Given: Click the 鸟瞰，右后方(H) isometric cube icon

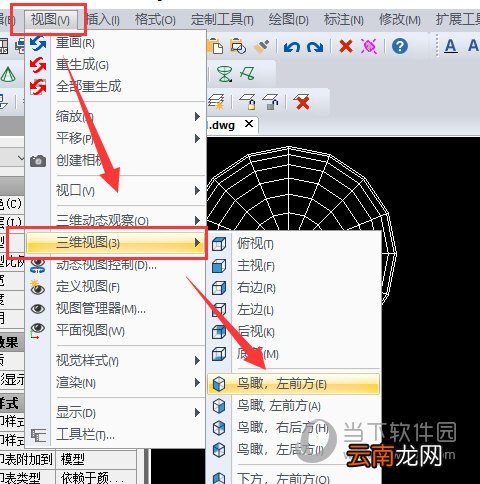Looking at the screenshot, I should [219, 428].
